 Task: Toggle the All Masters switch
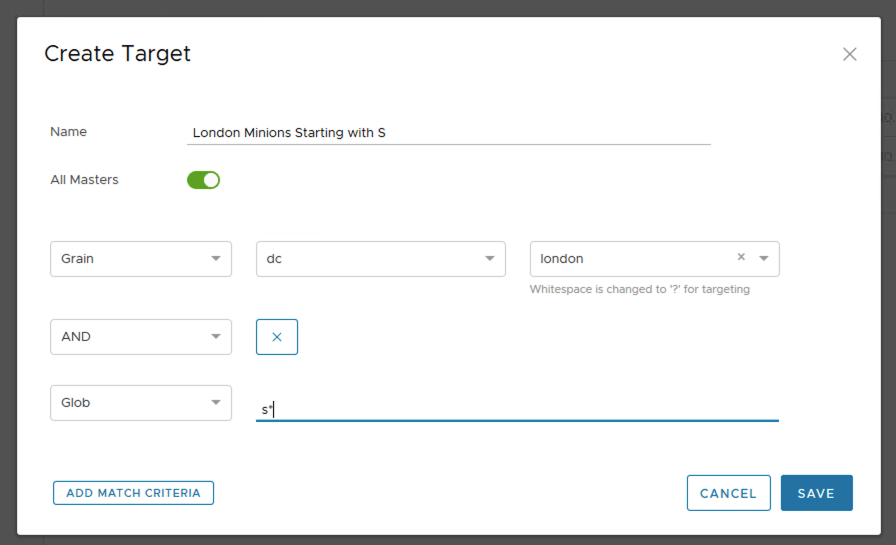coord(203,180)
